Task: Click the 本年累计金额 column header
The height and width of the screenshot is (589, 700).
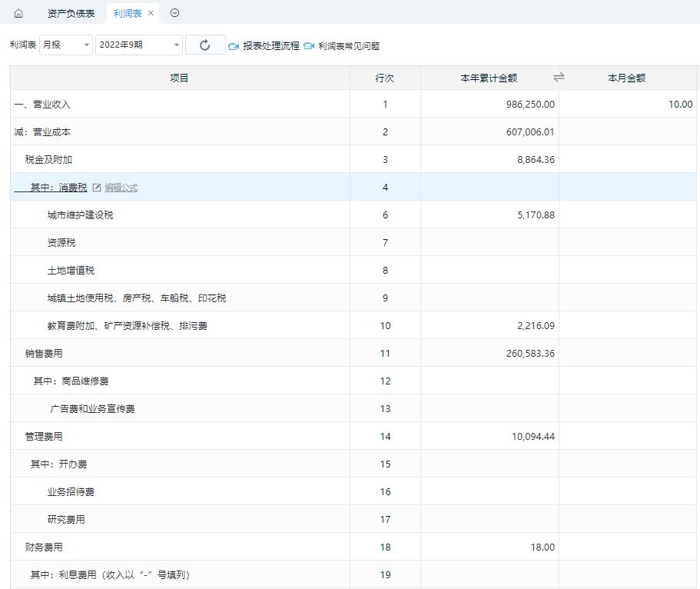Action: [x=489, y=78]
